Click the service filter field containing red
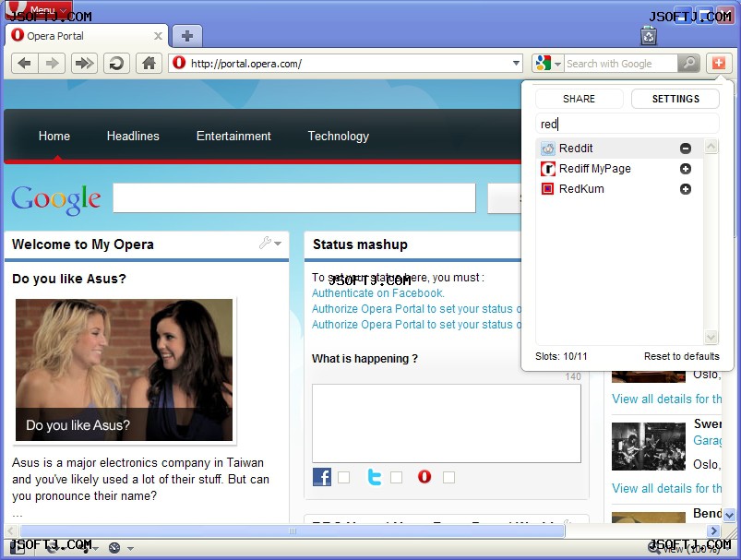Screen dimensions: 741x560 tap(627, 124)
